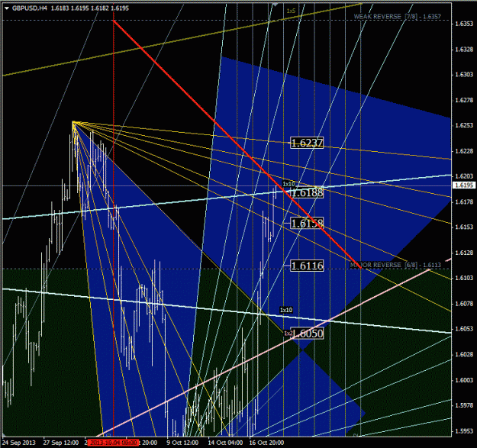Click the 1.6003 price axis label
The width and height of the screenshot is (477, 448).
pyautogui.click(x=464, y=380)
